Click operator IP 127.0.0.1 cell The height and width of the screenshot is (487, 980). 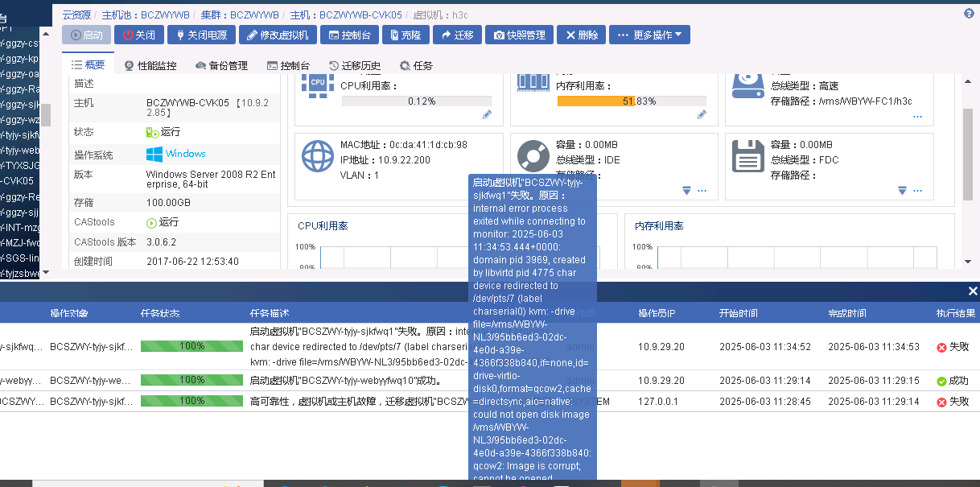658,401
